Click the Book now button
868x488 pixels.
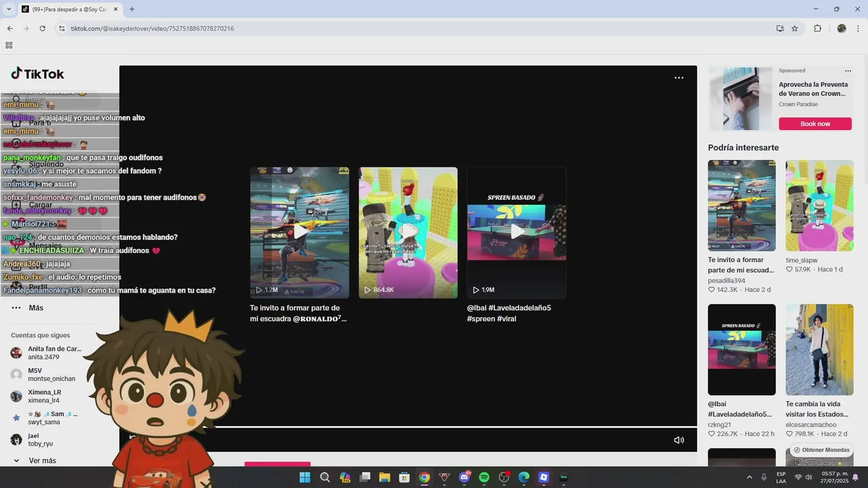click(815, 124)
